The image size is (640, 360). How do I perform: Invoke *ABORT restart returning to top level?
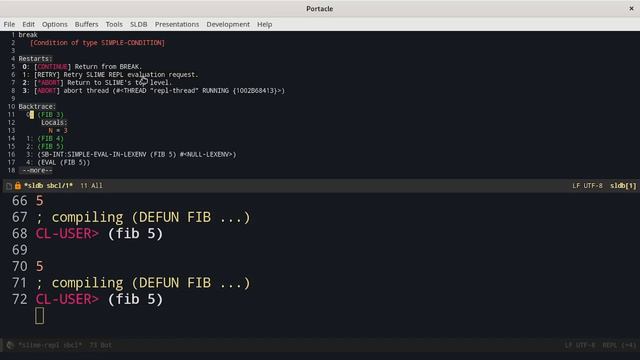click(49, 82)
